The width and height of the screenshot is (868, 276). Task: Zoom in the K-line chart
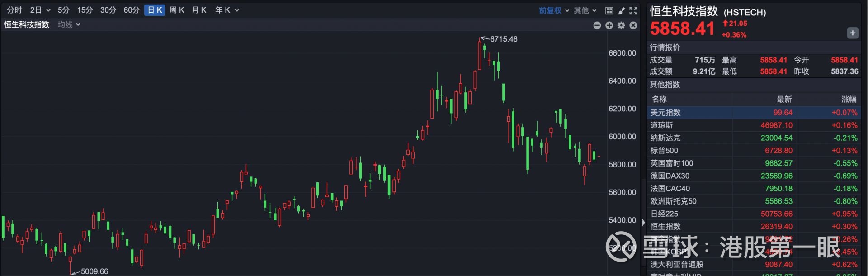click(x=609, y=25)
